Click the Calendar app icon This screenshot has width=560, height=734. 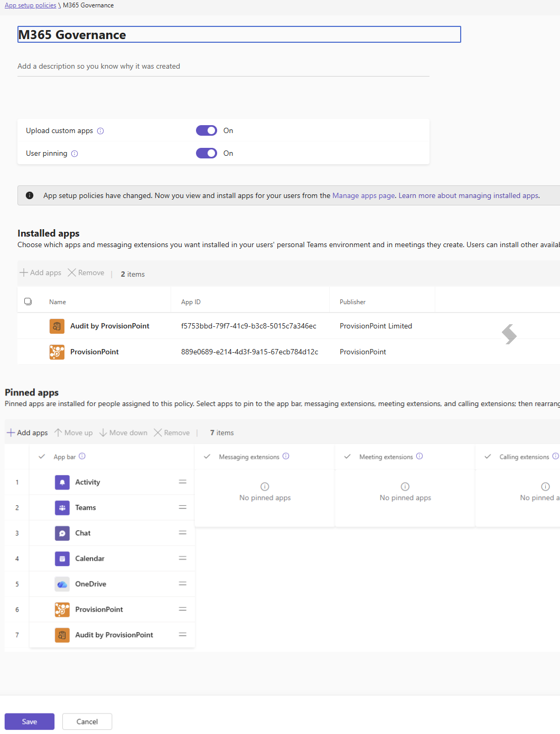tap(62, 559)
